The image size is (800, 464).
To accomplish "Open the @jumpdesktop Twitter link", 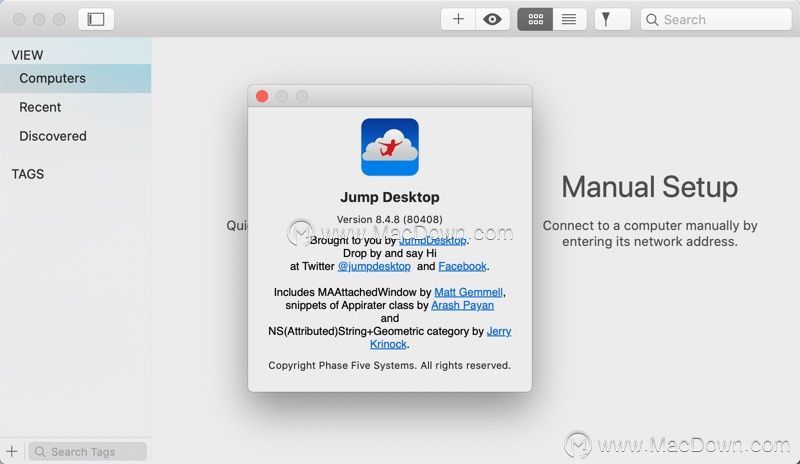I will (x=374, y=266).
